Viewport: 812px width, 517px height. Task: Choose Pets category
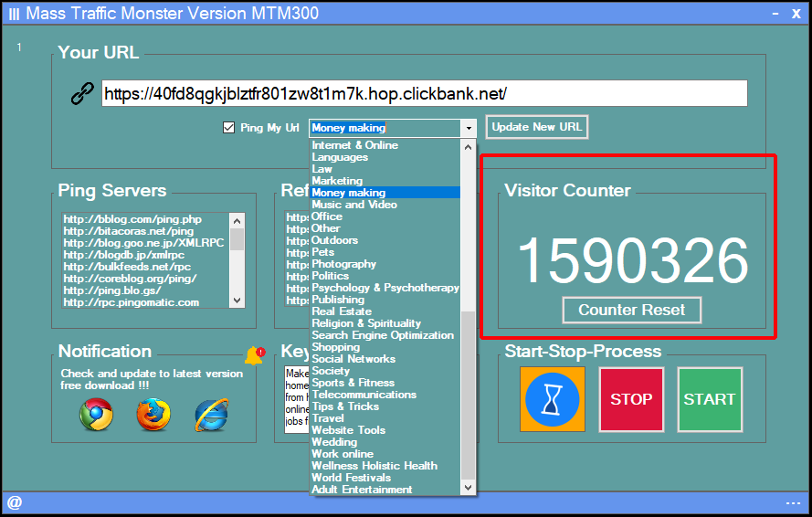(385, 252)
